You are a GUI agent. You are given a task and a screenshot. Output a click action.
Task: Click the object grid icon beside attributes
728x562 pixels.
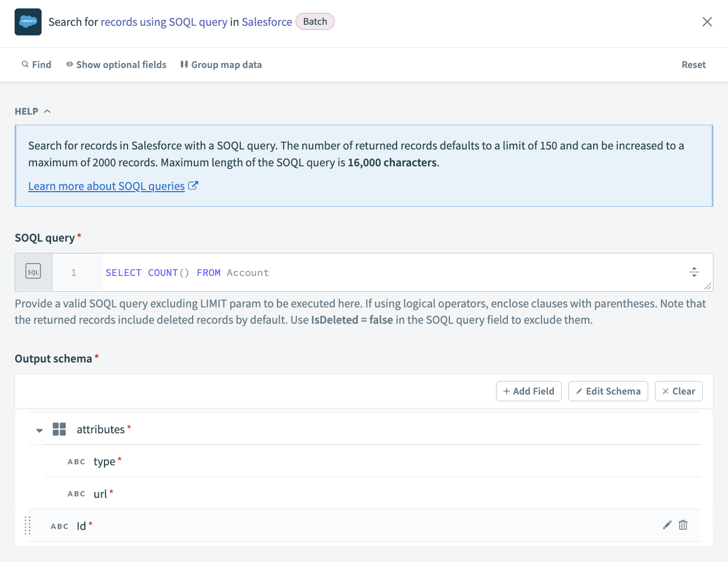(x=59, y=429)
